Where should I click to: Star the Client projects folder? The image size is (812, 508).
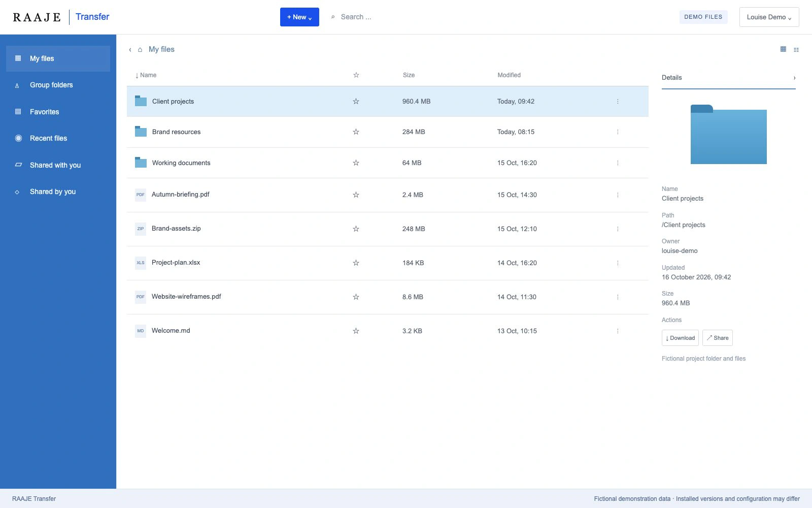point(356,102)
